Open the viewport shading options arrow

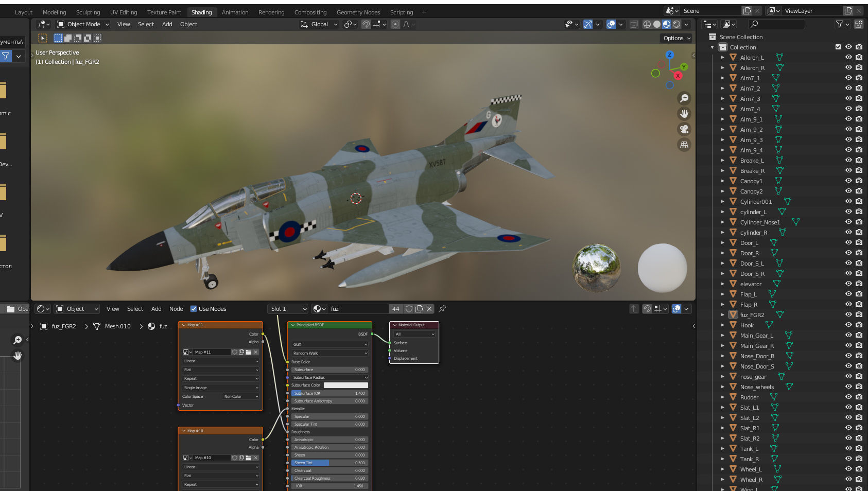(x=686, y=24)
